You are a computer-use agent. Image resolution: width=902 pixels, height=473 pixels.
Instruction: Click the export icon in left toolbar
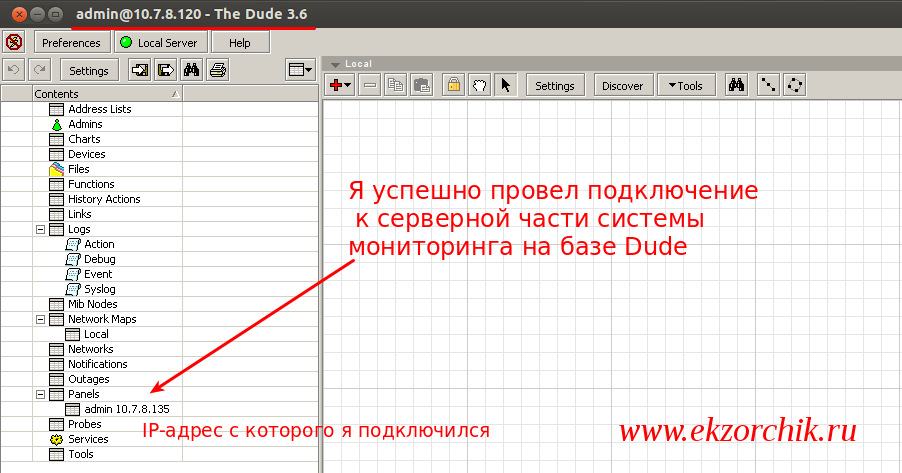(166, 70)
